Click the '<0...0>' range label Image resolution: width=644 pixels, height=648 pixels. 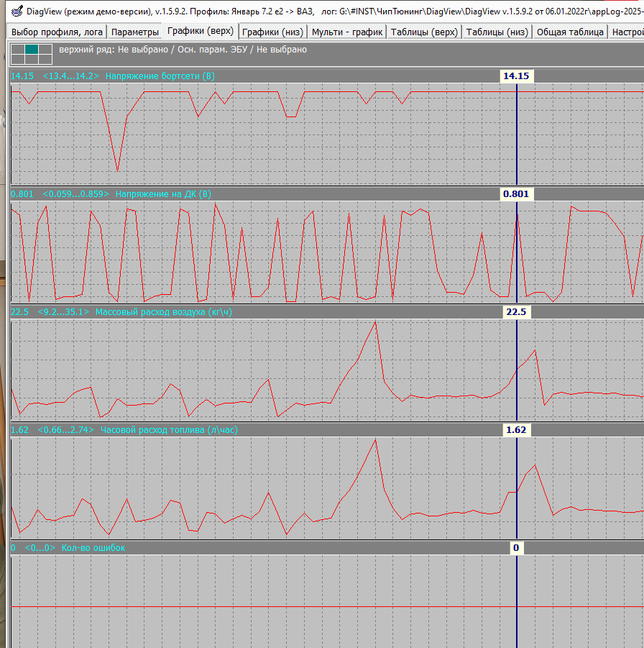click(40, 547)
